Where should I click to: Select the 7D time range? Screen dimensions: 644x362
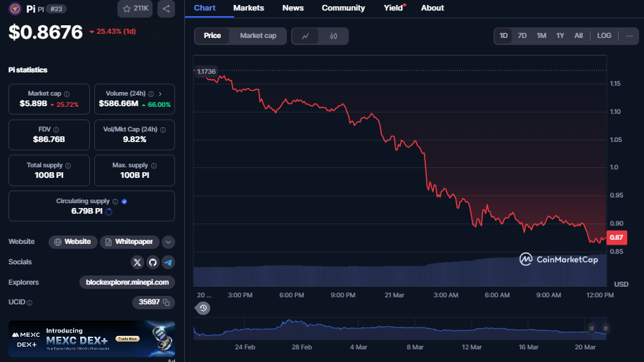pos(522,36)
